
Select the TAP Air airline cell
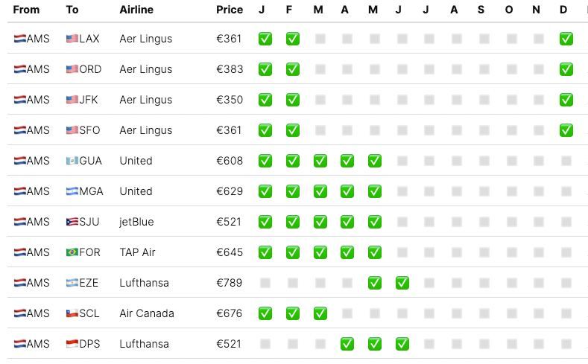pyautogui.click(x=137, y=252)
